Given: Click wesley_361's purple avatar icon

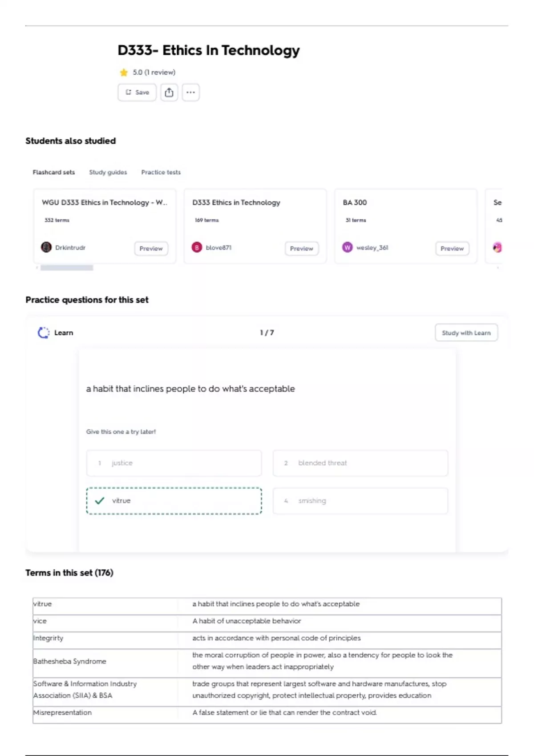Looking at the screenshot, I should [347, 247].
